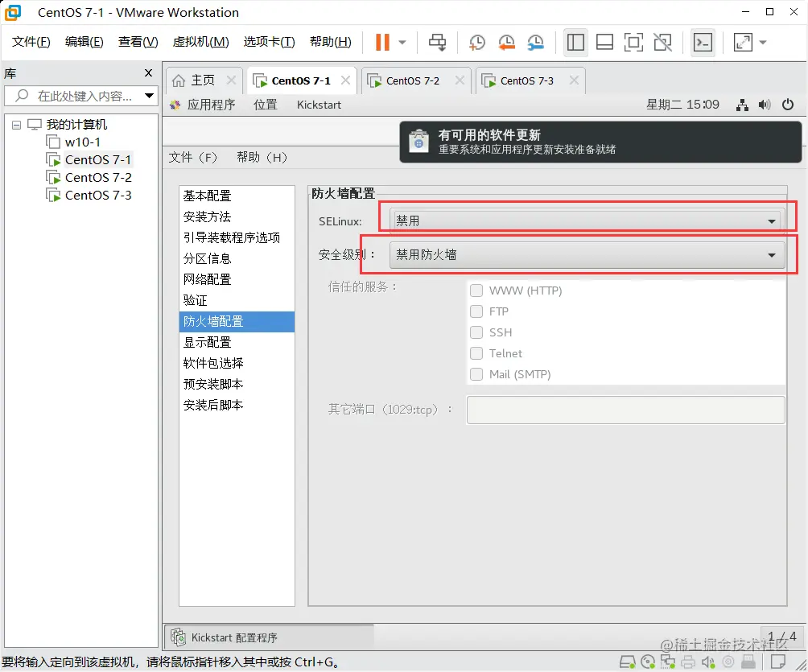
Task: Select 引导装载程序选项 in the list
Action: 237,237
